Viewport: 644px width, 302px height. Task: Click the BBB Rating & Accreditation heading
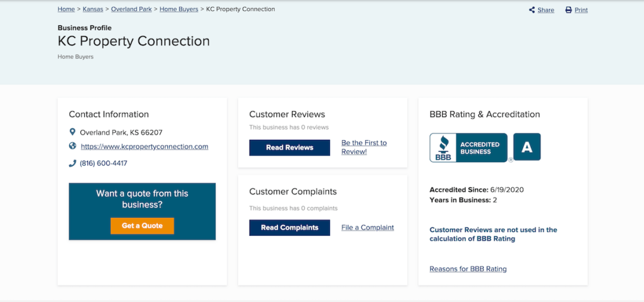coord(485,115)
